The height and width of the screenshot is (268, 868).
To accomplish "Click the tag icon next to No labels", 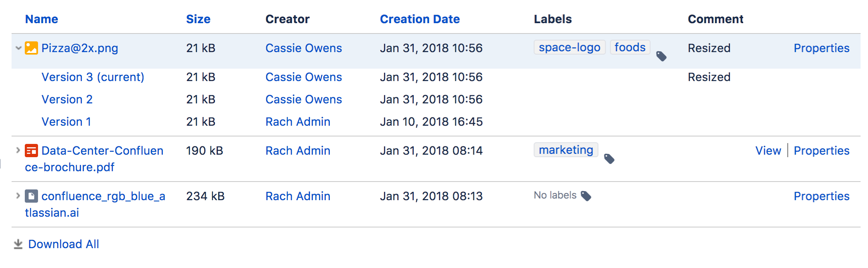I will point(586,196).
